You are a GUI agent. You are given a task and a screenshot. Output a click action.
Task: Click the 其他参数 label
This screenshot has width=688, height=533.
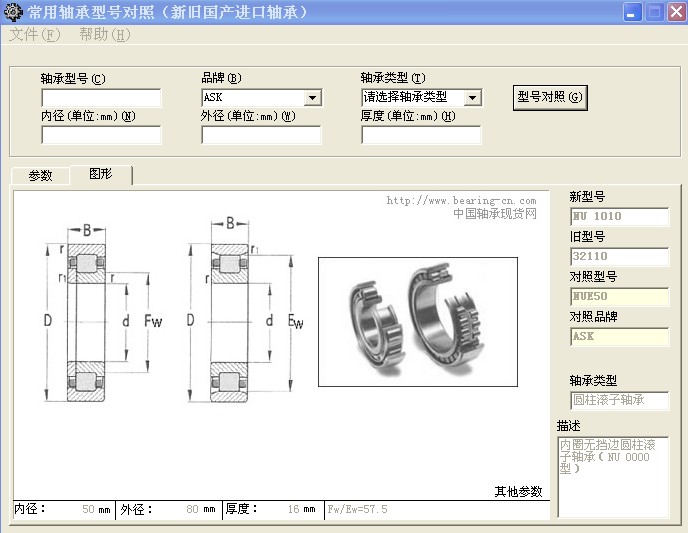pyautogui.click(x=518, y=492)
